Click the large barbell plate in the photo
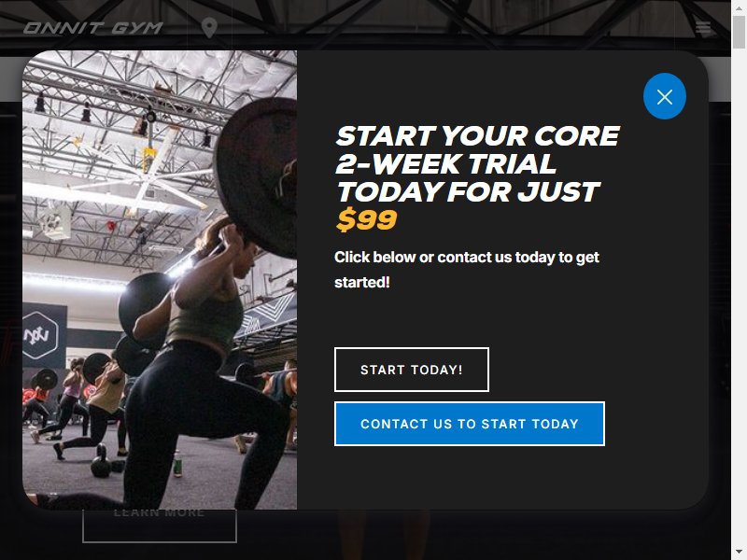The height and width of the screenshot is (560, 747). (258, 177)
